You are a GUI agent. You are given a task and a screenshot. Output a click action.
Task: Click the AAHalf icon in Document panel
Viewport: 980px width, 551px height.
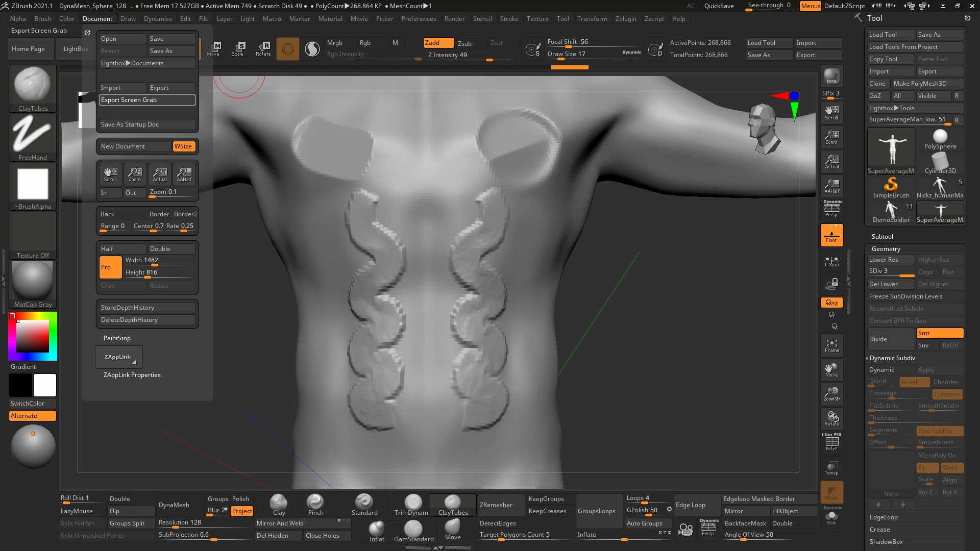pos(184,174)
